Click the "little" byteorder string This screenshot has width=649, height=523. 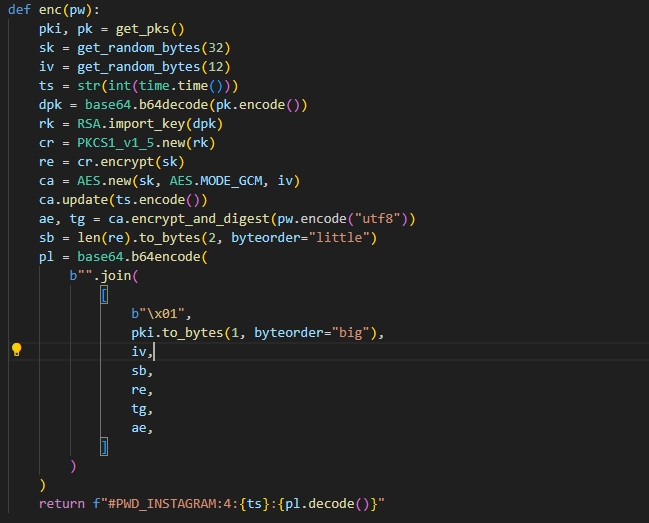(339, 238)
